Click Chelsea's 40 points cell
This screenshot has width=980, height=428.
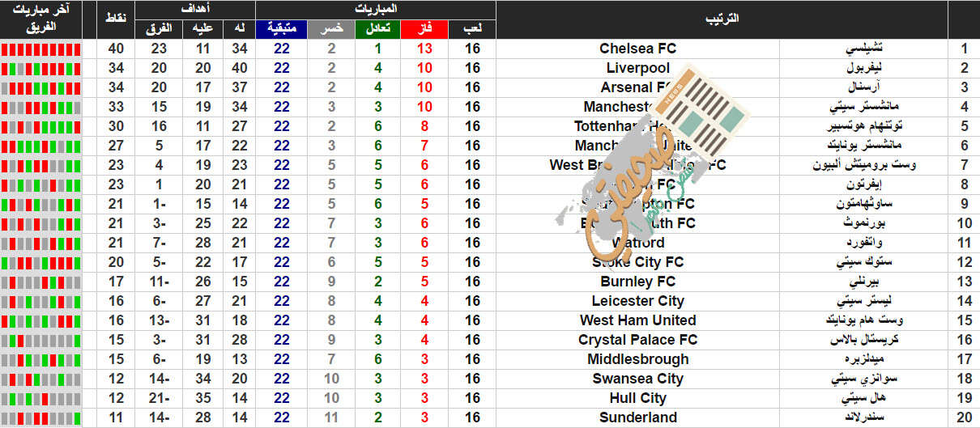pyautogui.click(x=115, y=49)
